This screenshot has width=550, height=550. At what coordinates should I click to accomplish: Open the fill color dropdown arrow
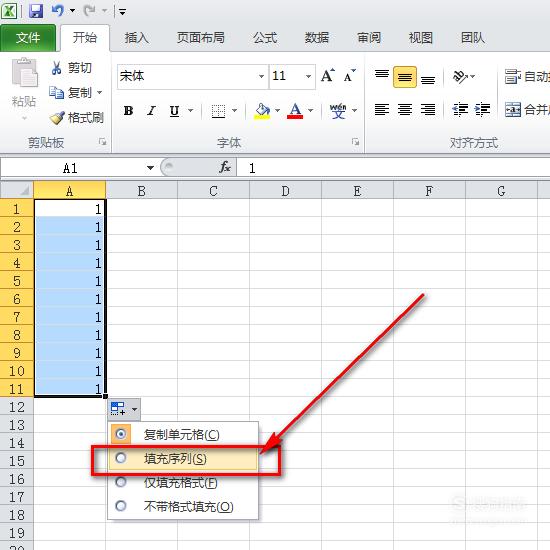[277, 111]
